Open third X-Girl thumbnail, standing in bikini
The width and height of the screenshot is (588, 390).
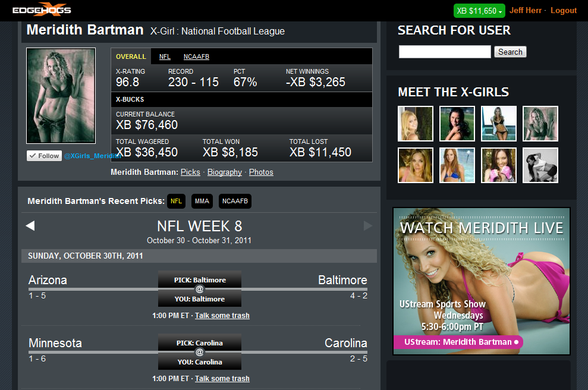coord(499,124)
